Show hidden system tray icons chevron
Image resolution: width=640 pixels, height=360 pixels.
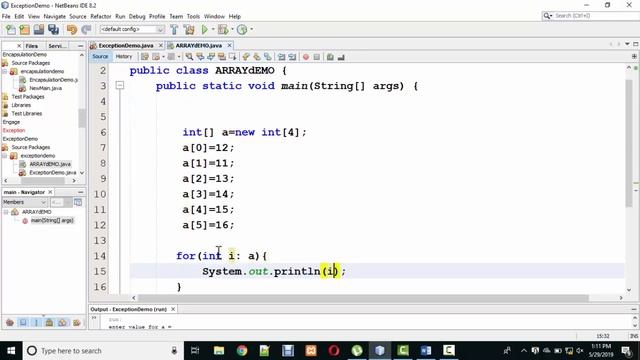(524, 350)
